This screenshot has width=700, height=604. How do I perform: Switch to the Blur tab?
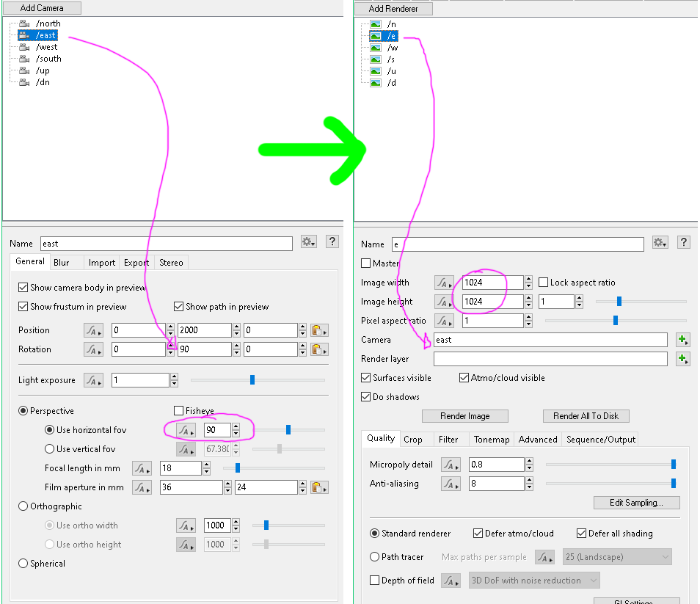(62, 263)
